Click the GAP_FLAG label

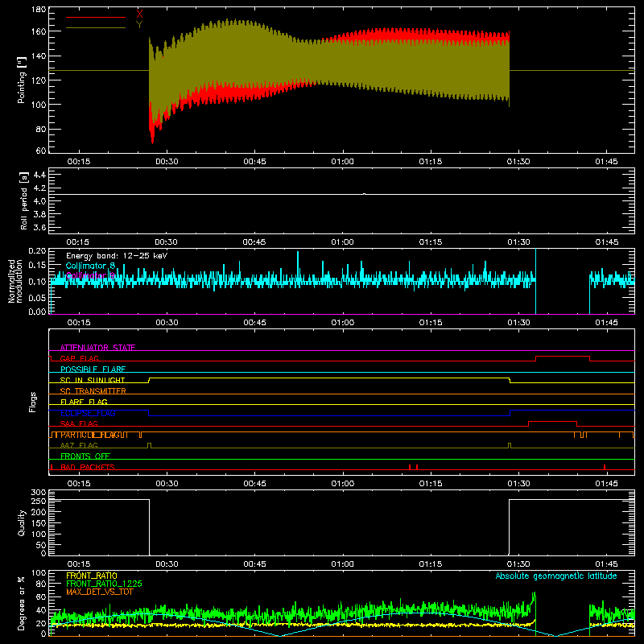[x=79, y=358]
